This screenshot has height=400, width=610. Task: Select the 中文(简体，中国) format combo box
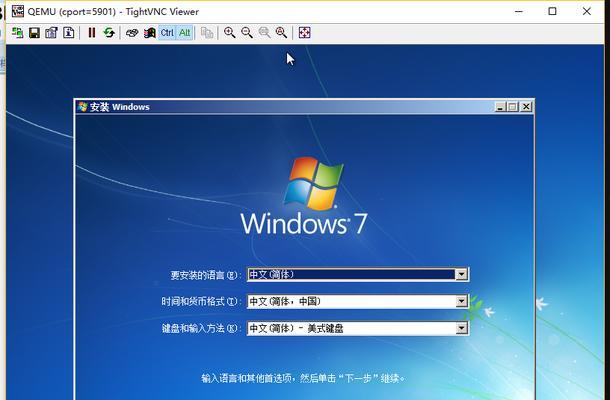click(358, 301)
